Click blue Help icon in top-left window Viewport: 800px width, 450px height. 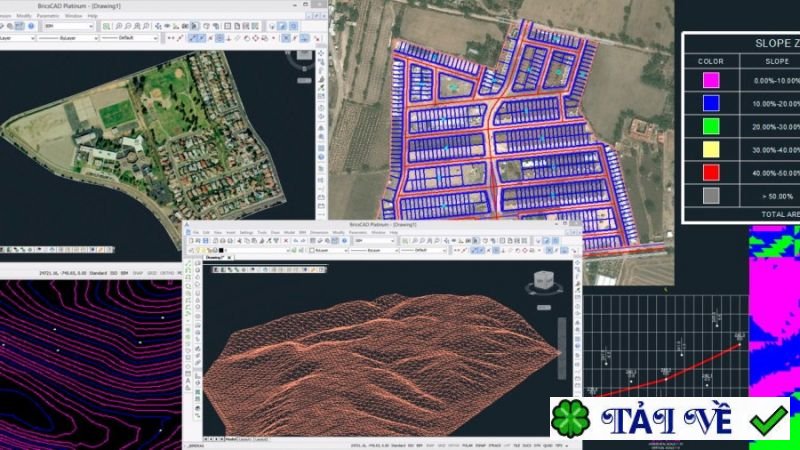pyautogui.click(x=31, y=26)
